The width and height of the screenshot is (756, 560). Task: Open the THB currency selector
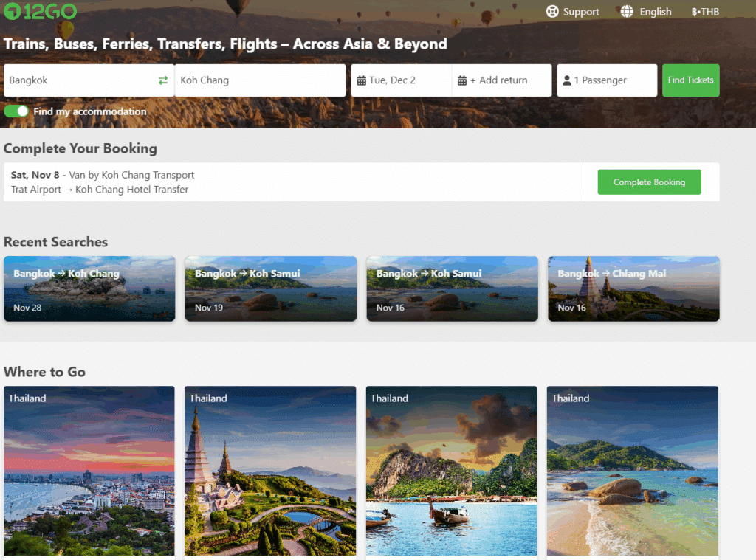tap(705, 12)
